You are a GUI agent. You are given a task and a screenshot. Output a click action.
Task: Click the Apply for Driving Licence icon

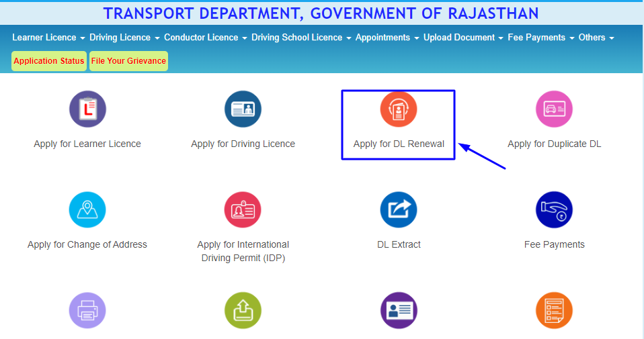coord(243,109)
